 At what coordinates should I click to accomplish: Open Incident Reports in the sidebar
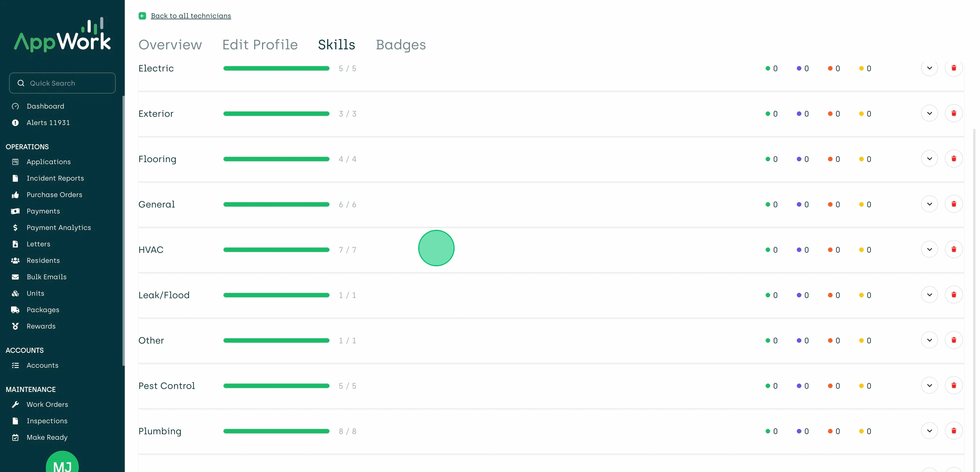pos(55,178)
